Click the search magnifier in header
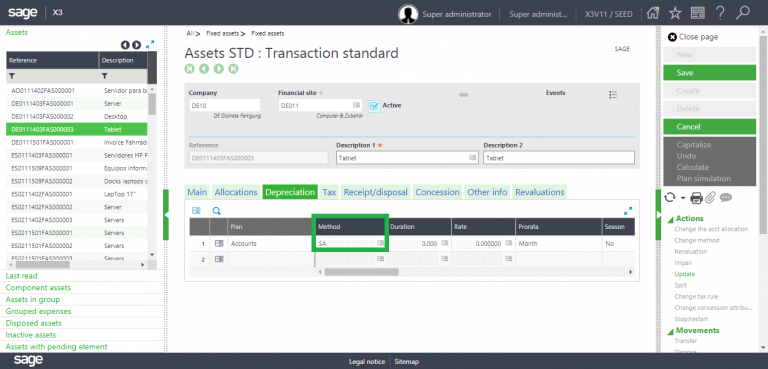The image size is (768, 369). click(x=743, y=13)
